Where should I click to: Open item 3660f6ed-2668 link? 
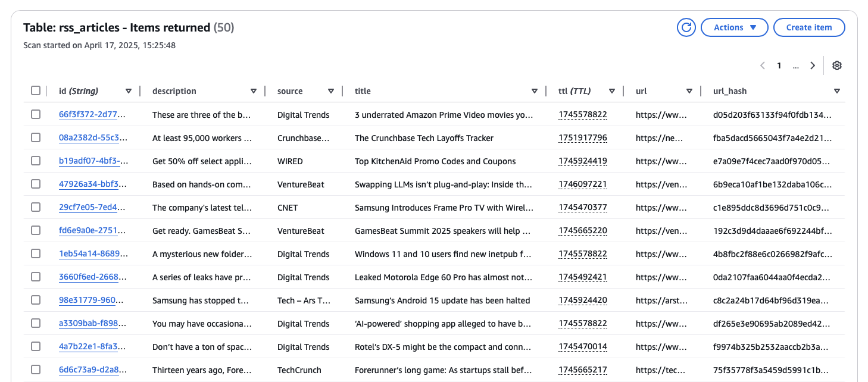point(93,277)
